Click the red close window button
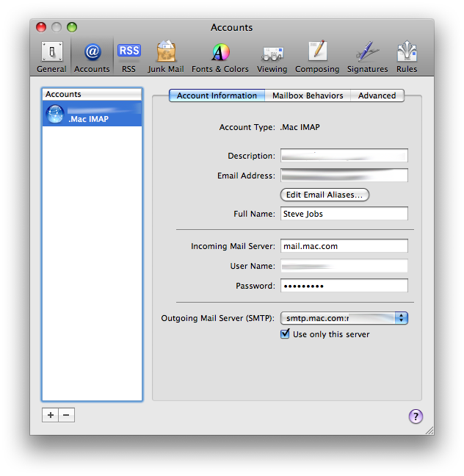This screenshot has height=476, width=464. coord(41,27)
